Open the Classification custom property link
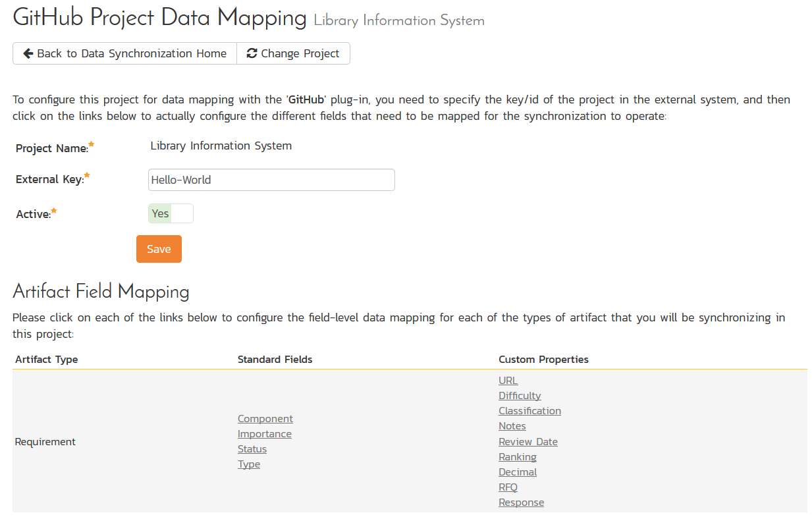 pos(530,411)
